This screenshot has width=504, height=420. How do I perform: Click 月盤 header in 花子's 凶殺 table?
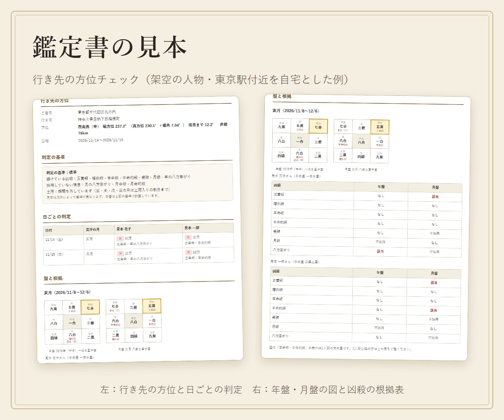click(x=435, y=187)
